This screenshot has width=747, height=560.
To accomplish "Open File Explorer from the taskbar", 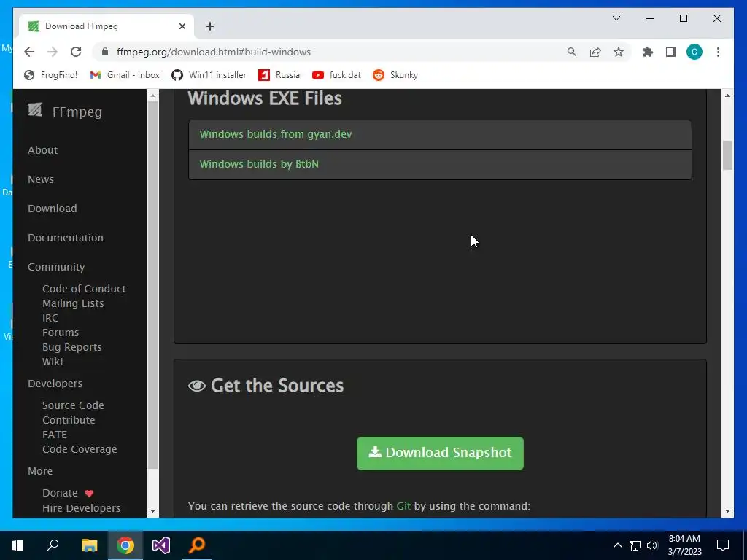I will click(x=89, y=545).
